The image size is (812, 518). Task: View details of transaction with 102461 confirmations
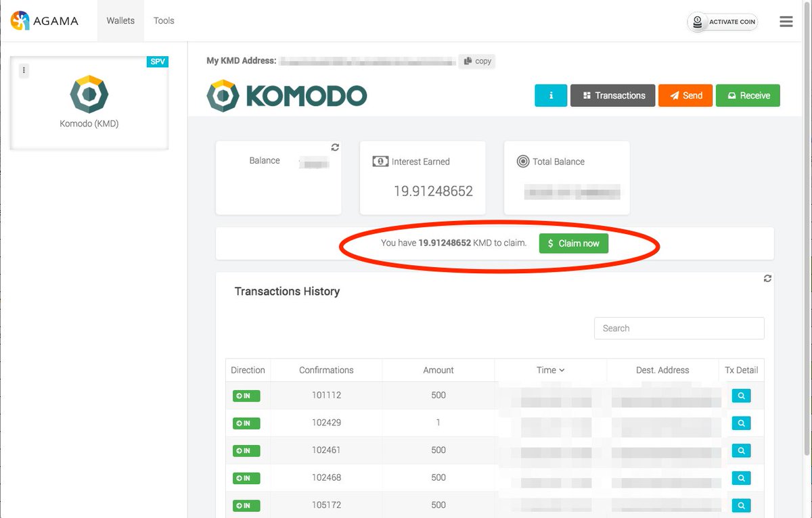(x=742, y=450)
